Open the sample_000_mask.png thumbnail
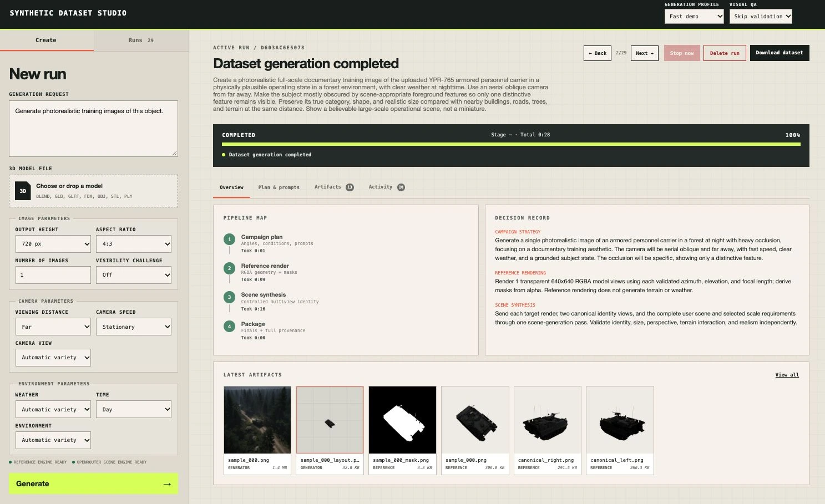Image resolution: width=825 pixels, height=504 pixels. pos(402,420)
